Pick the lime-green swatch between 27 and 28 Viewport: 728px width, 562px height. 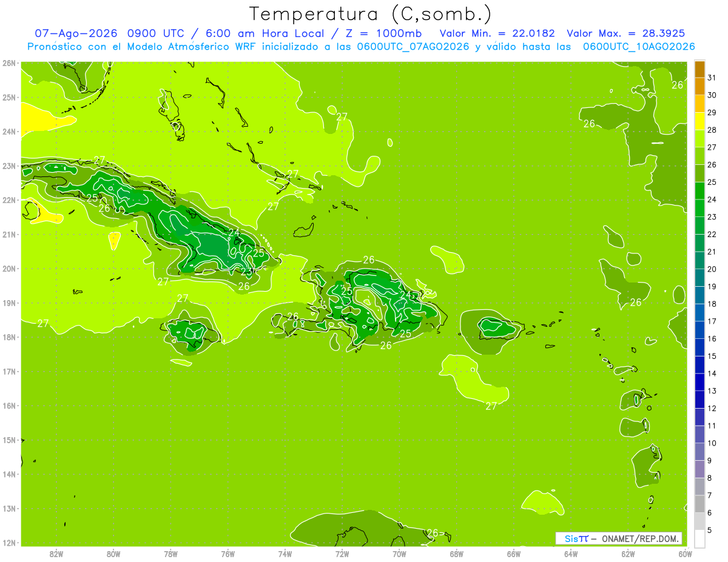coord(699,139)
